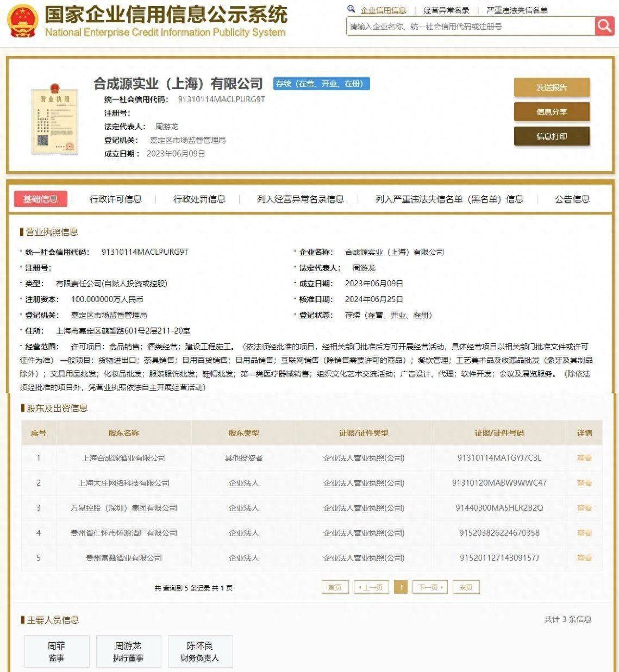Switch to the 行政许可信息 tab
Screen dimensions: 619x672
[x=115, y=199]
